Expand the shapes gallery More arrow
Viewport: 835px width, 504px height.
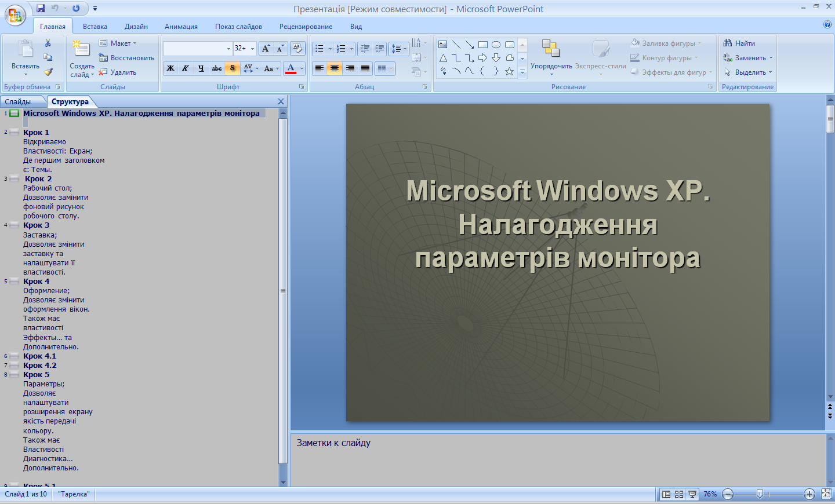coord(522,72)
